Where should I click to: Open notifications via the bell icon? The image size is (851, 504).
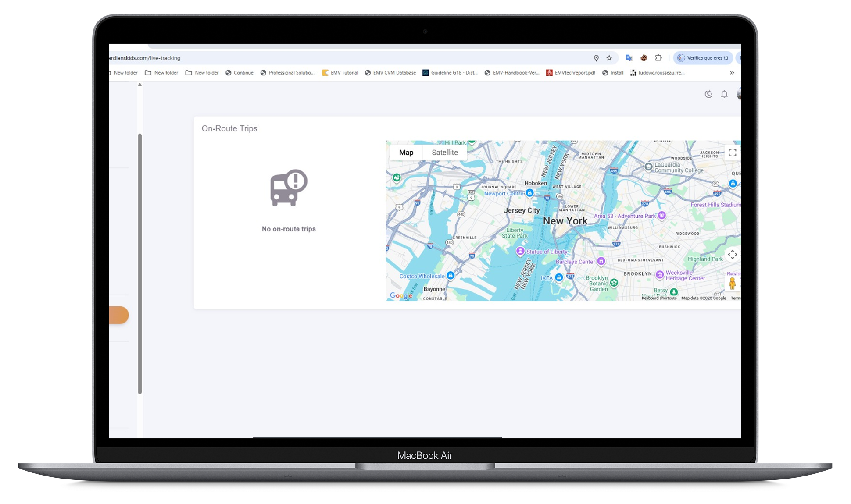tap(724, 94)
